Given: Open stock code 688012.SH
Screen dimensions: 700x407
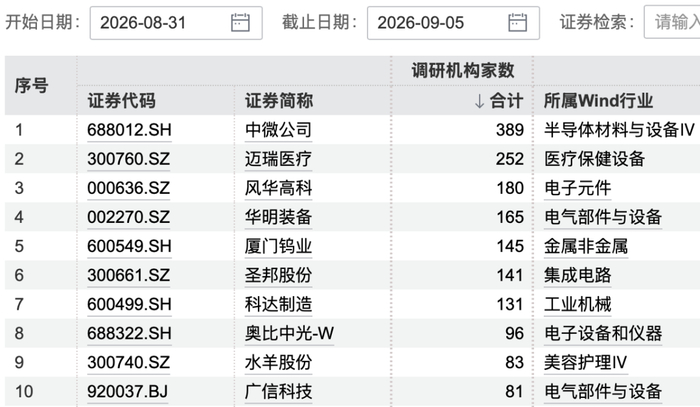Looking at the screenshot, I should pyautogui.click(x=129, y=130).
